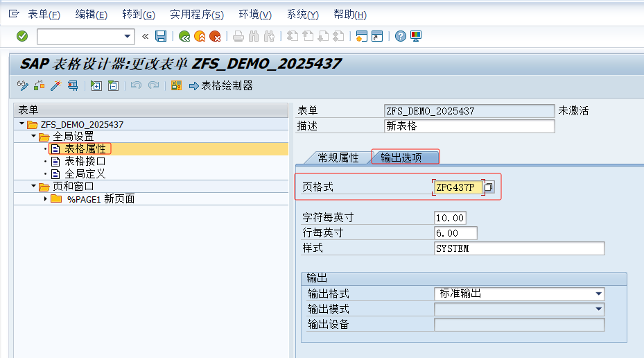Select the 全局设置 folder label
Viewport: 644px width, 358px height.
[x=73, y=136]
